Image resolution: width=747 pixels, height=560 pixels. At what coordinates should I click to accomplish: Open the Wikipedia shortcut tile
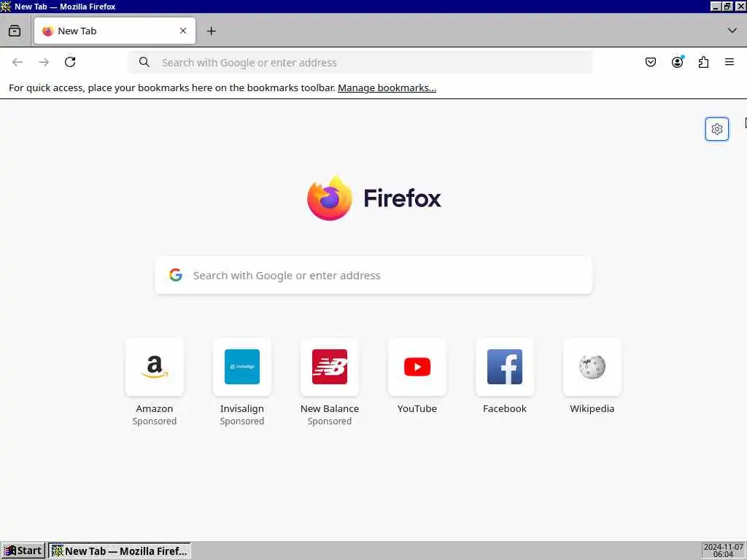click(592, 367)
